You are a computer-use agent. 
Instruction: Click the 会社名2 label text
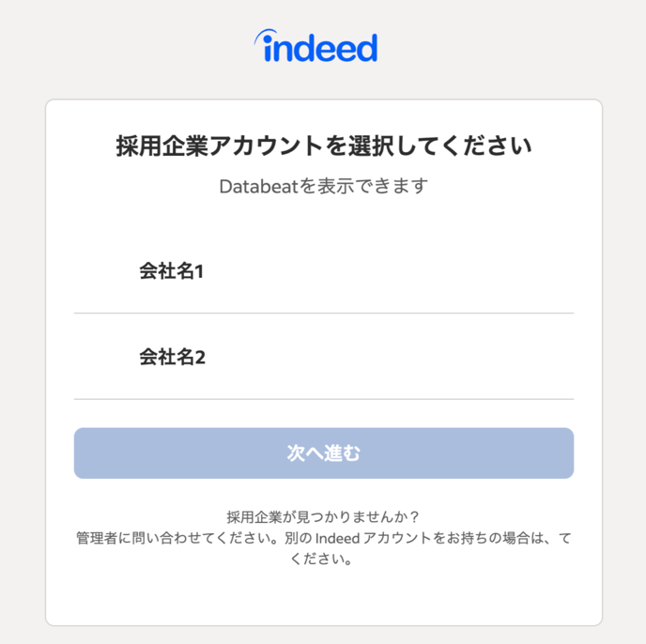coord(172,357)
